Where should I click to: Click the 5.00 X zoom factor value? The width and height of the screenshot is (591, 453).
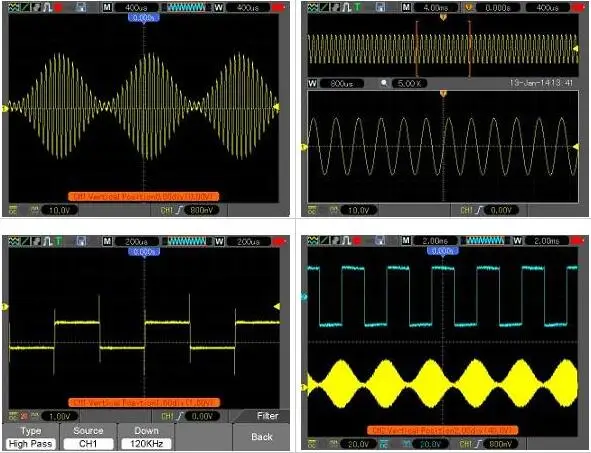(x=409, y=83)
